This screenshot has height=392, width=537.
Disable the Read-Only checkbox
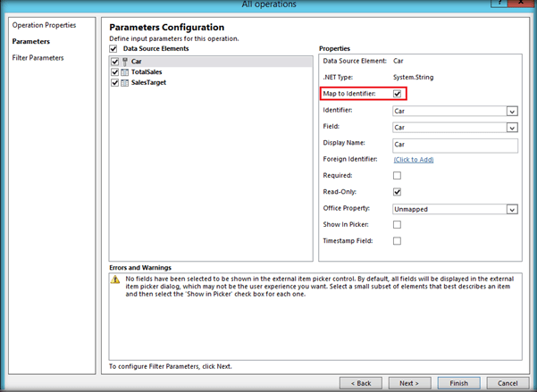coord(398,192)
